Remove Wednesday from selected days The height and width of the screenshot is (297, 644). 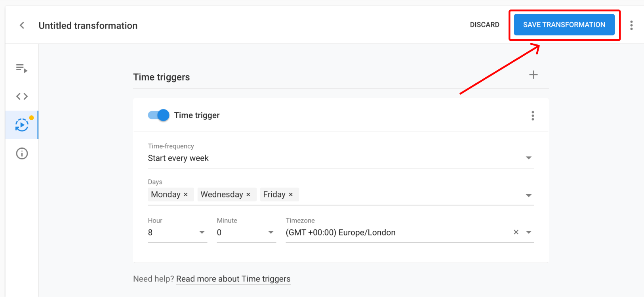[248, 195]
